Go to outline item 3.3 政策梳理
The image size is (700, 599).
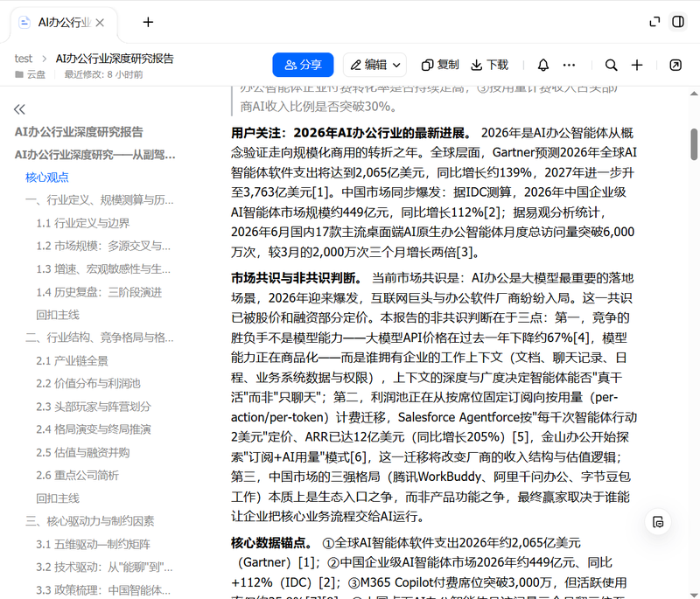(x=103, y=590)
